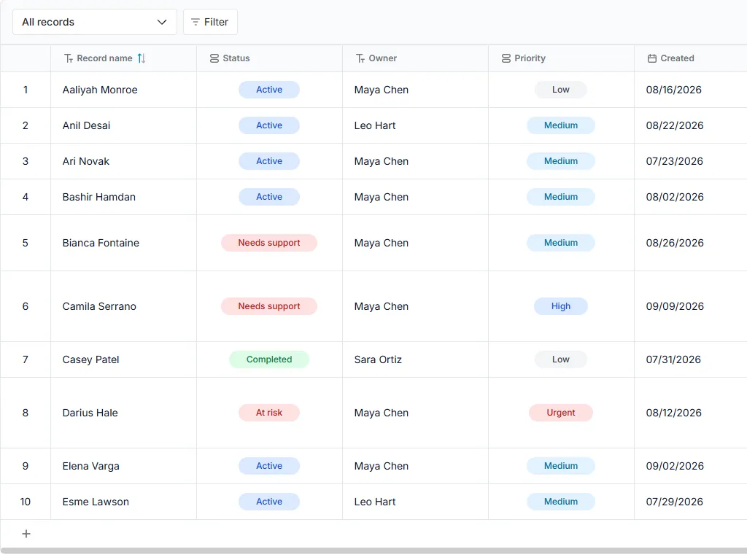Image resolution: width=747 pixels, height=560 pixels.
Task: Click created date 09/09/2026
Action: coord(675,306)
